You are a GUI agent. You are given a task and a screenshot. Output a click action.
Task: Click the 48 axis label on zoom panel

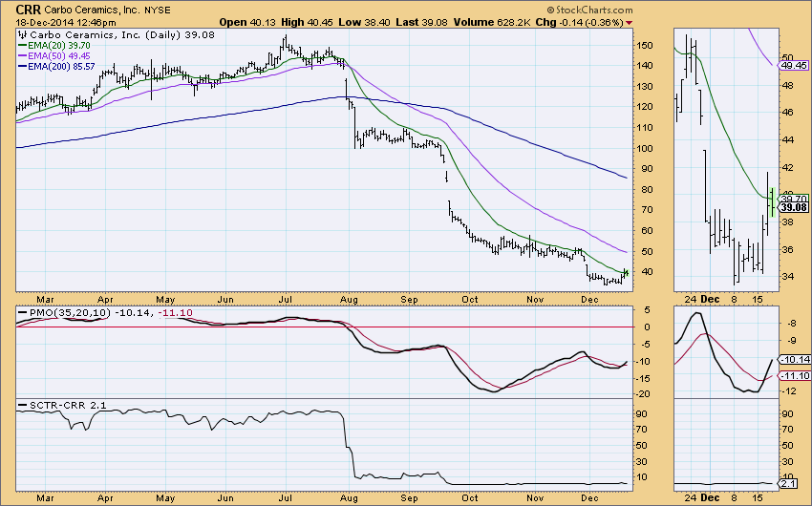(x=788, y=85)
